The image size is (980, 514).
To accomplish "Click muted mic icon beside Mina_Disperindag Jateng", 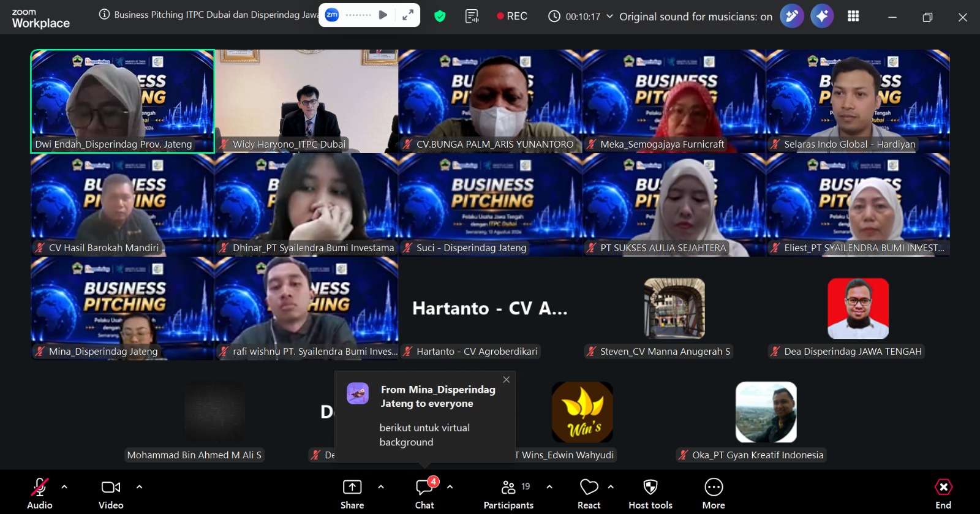I will 40,352.
